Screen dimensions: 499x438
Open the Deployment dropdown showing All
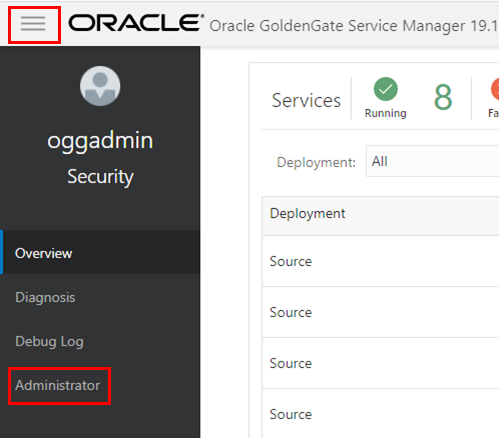[432, 161]
